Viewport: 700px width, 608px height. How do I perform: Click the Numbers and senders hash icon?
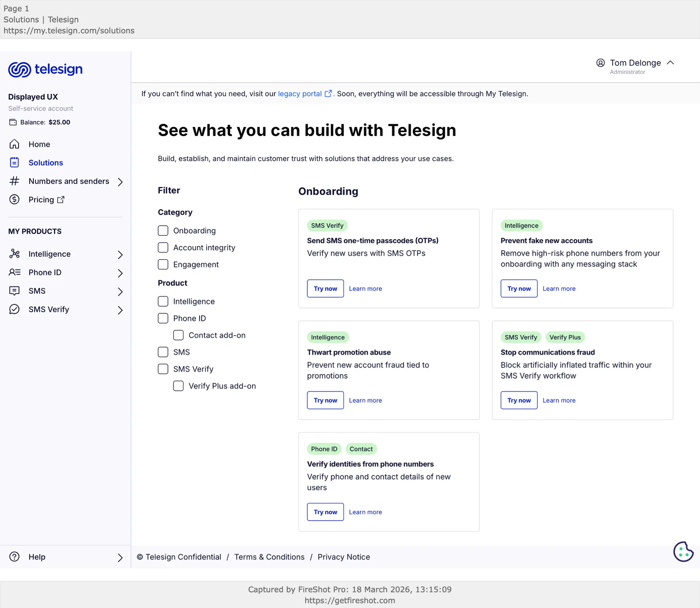pyautogui.click(x=14, y=181)
